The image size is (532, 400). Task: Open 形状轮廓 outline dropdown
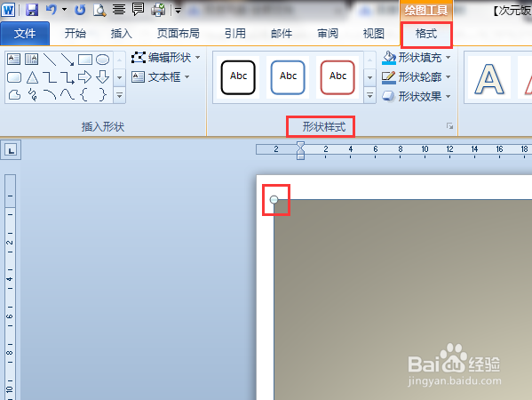point(449,77)
